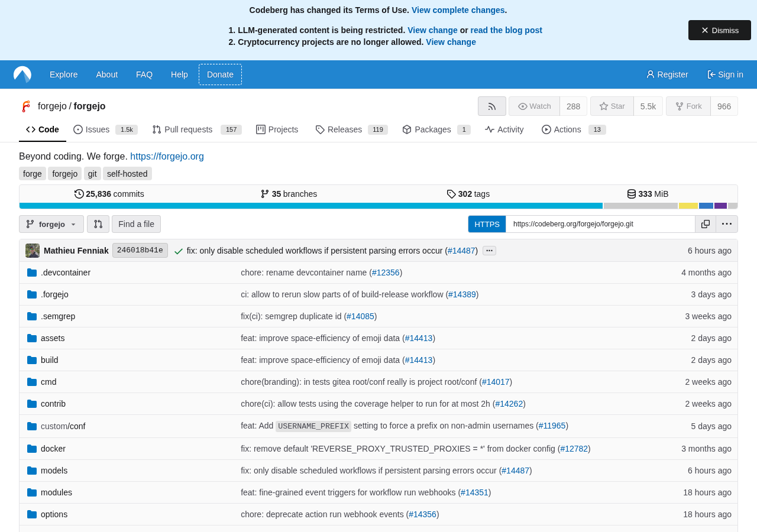Click the purple language bar segment

pyautogui.click(x=720, y=206)
